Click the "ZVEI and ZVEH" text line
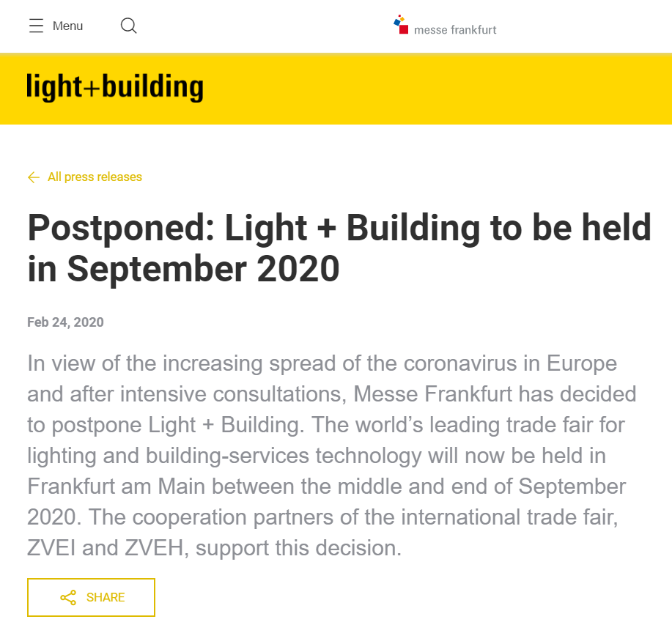The image size is (672, 633). click(214, 548)
